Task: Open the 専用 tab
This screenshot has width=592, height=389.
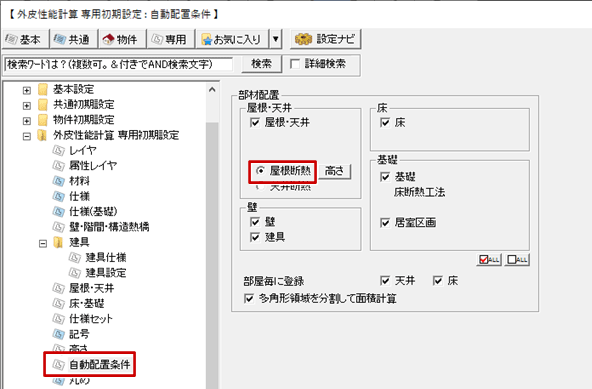Action: click(x=171, y=39)
